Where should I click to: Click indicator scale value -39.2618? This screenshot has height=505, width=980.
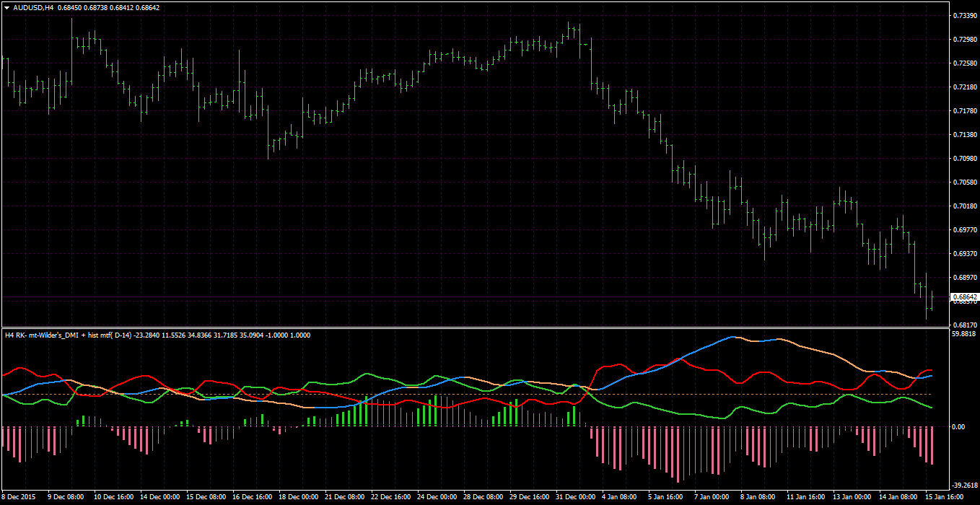click(966, 485)
